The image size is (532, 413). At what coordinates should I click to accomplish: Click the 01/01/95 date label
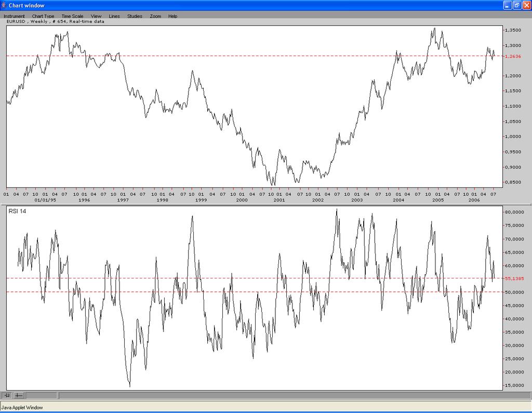pyautogui.click(x=46, y=200)
